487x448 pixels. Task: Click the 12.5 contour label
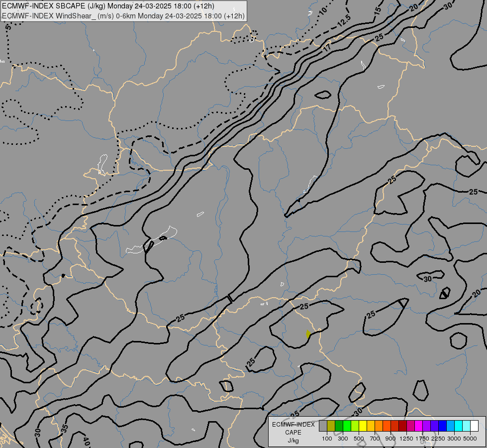pos(344,20)
